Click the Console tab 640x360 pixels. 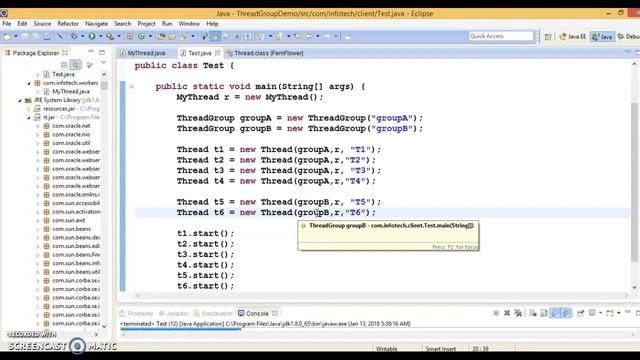[257, 313]
